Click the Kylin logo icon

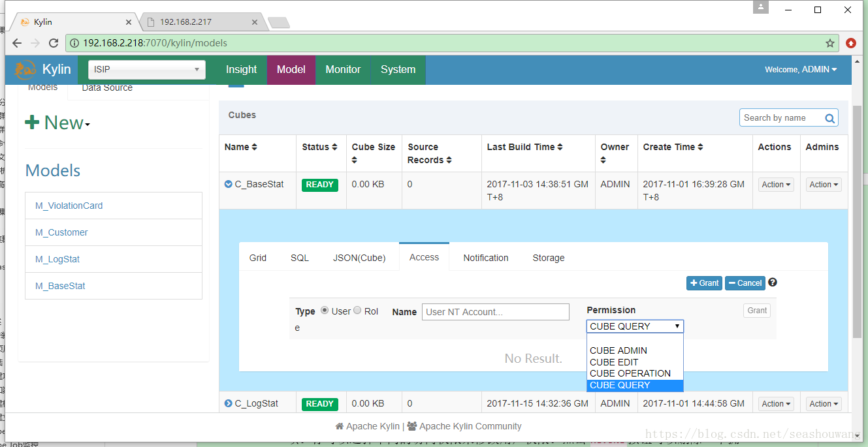[x=25, y=70]
